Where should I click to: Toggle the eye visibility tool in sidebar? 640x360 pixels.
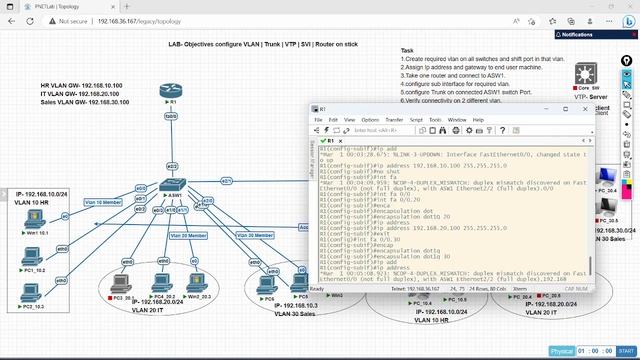pos(627,74)
